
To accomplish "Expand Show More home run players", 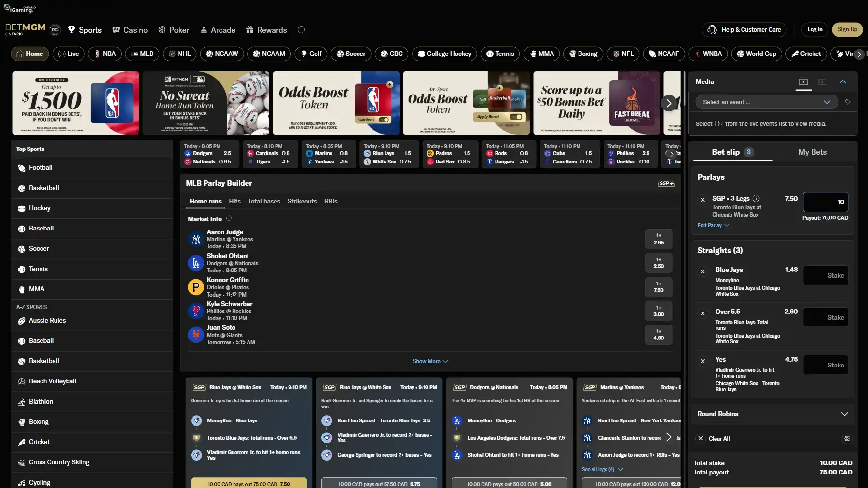I will pos(430,361).
